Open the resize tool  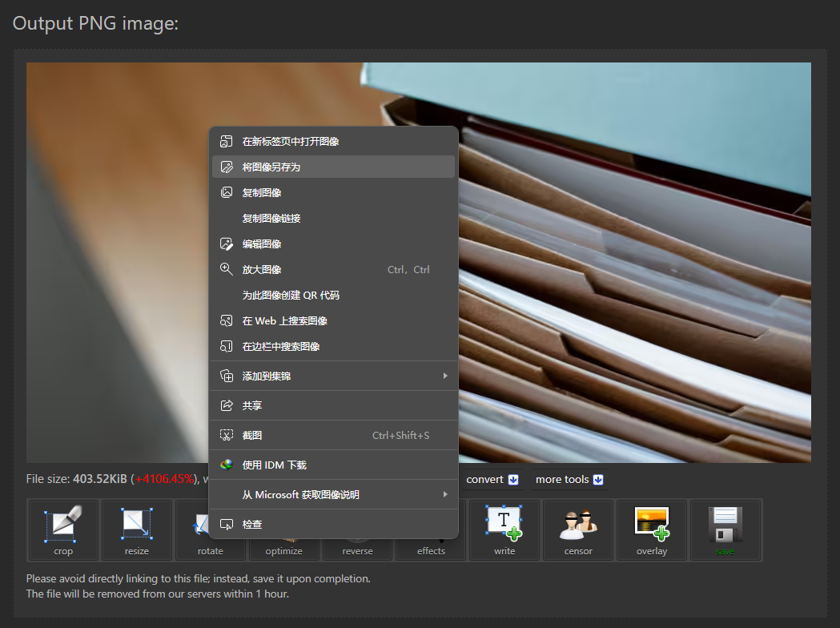point(136,529)
